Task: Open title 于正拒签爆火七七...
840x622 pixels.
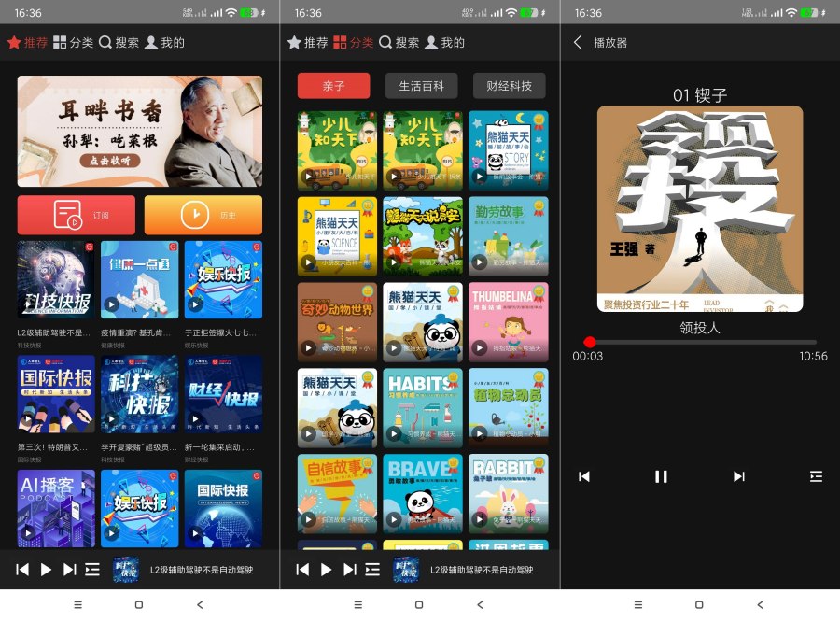Action: [x=220, y=333]
